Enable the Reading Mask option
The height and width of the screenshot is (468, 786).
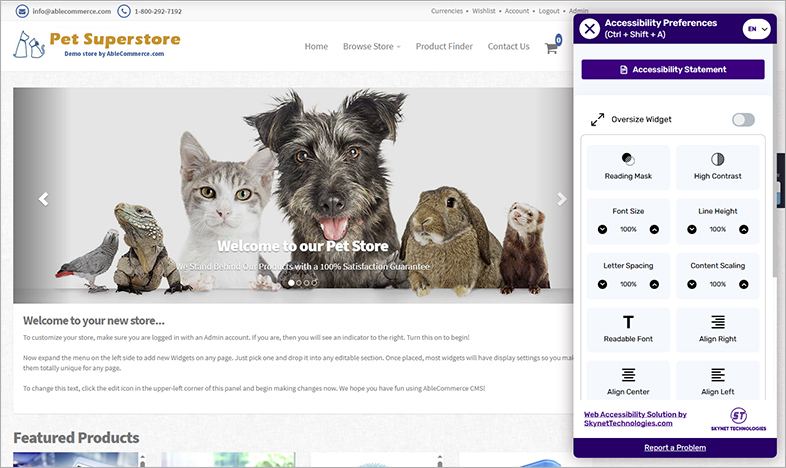pyautogui.click(x=627, y=166)
